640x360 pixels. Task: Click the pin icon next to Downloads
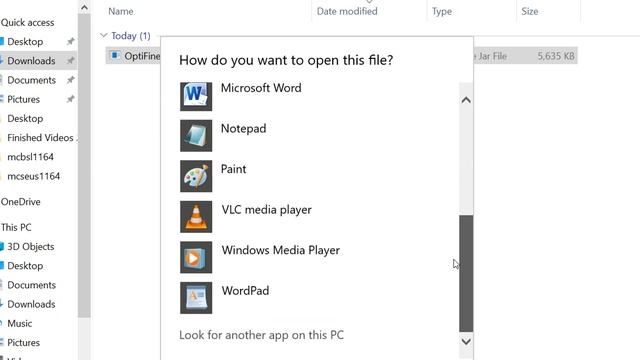(x=71, y=60)
